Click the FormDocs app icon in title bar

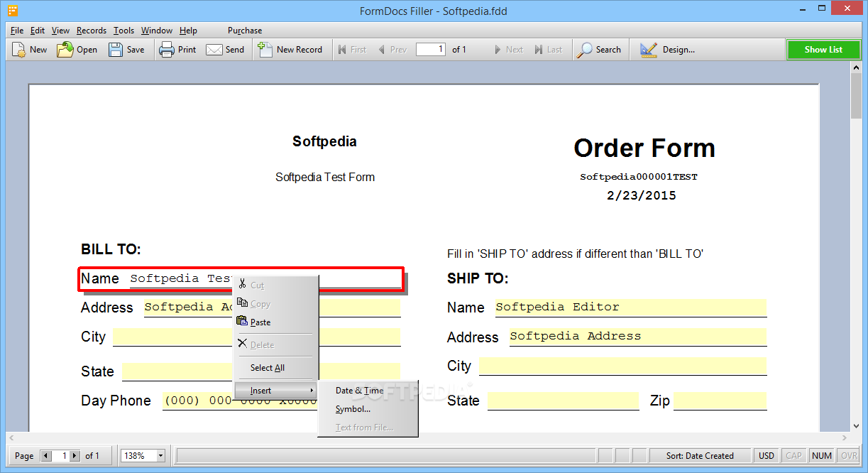pyautogui.click(x=13, y=11)
